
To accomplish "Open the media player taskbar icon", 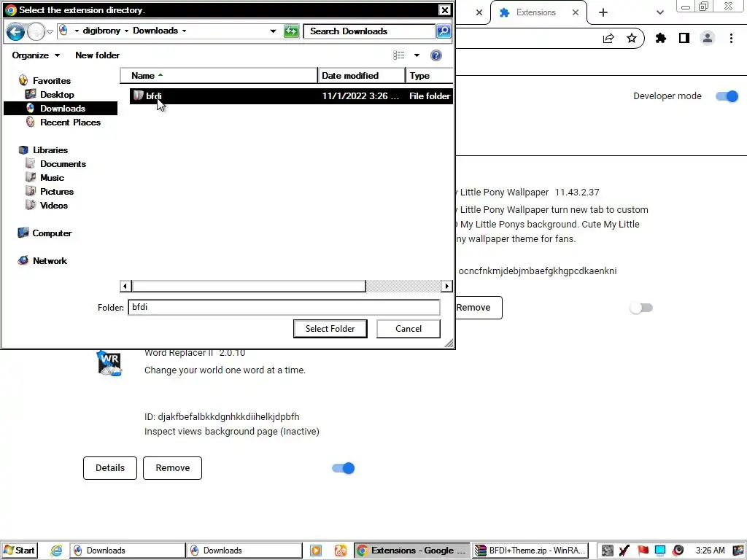I will tap(315, 551).
